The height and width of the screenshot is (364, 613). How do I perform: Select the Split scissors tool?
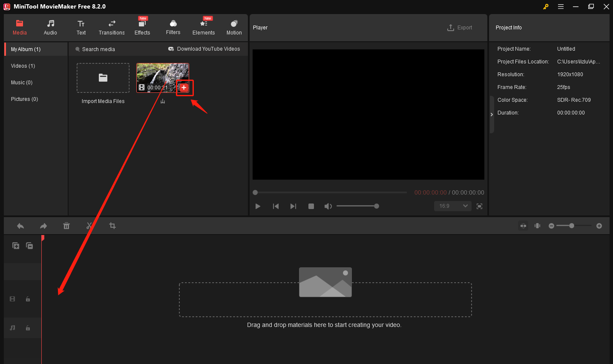pyautogui.click(x=89, y=226)
